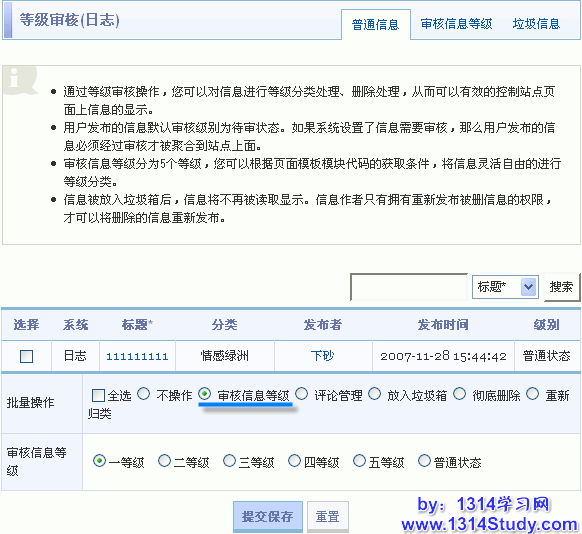The height and width of the screenshot is (534, 582).
Task: Open the 垃圾信息 tab
Action: point(536,24)
